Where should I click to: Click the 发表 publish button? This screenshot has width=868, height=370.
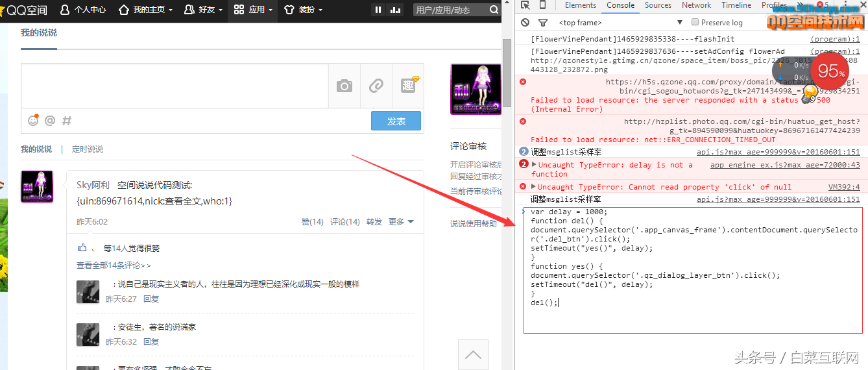pyautogui.click(x=396, y=121)
